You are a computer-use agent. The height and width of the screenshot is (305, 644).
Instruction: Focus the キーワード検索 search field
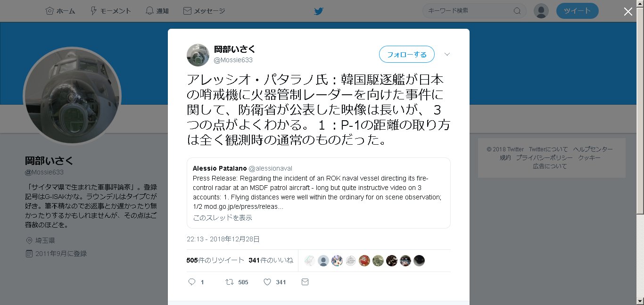(x=468, y=11)
